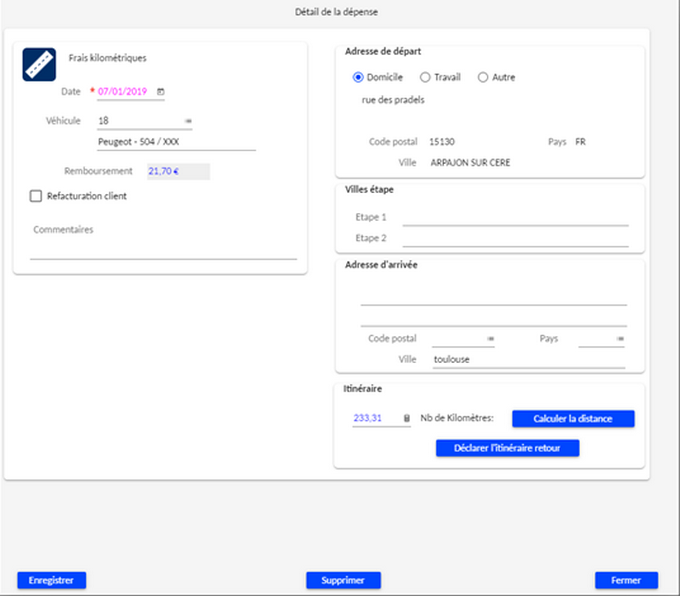Screen dimensions: 680x596
Task: Close the dialog with Fermer
Action: click(626, 580)
